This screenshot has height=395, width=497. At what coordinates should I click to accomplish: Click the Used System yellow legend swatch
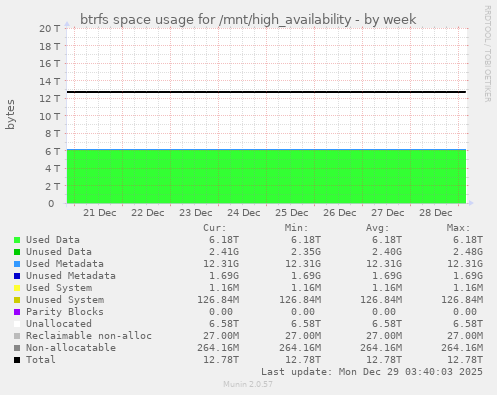click(x=17, y=288)
